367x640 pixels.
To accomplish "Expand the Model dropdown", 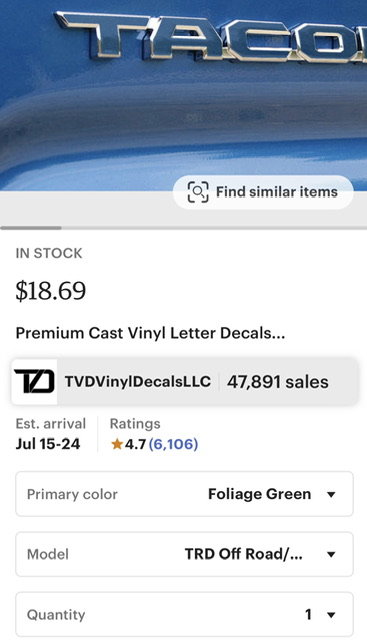I will (x=184, y=554).
